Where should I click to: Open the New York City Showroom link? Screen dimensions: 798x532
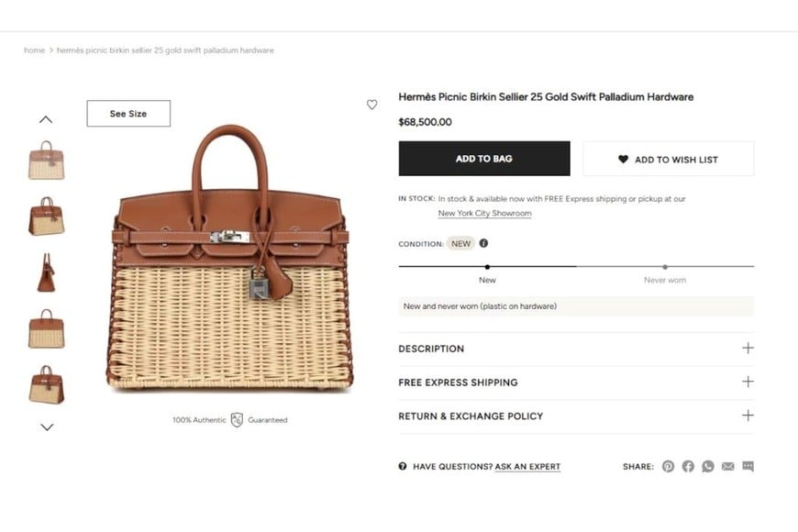click(484, 214)
